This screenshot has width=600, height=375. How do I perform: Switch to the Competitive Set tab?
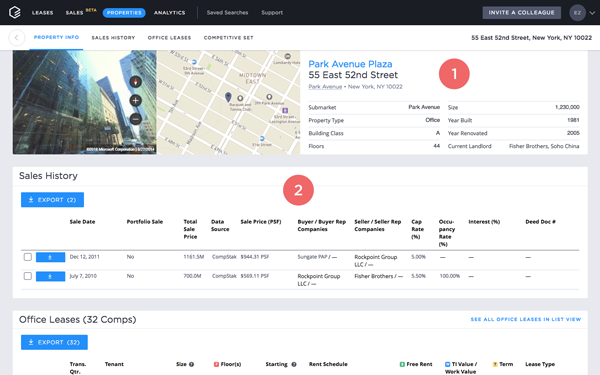click(228, 38)
